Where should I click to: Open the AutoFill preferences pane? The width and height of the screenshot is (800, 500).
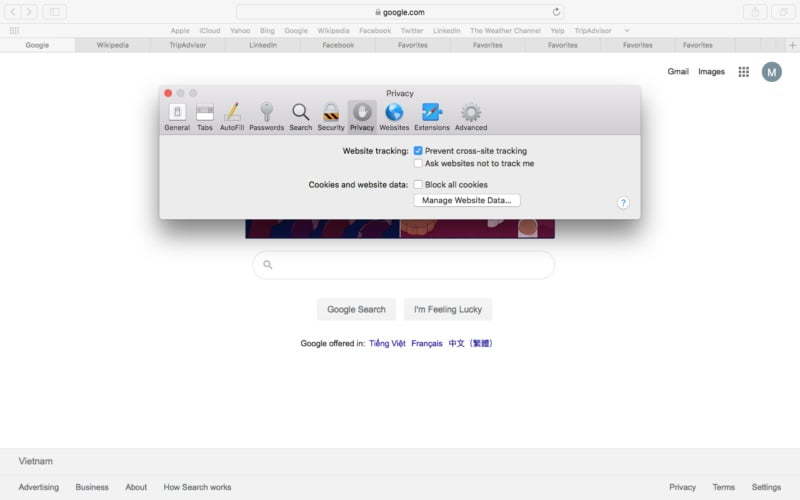click(x=232, y=117)
